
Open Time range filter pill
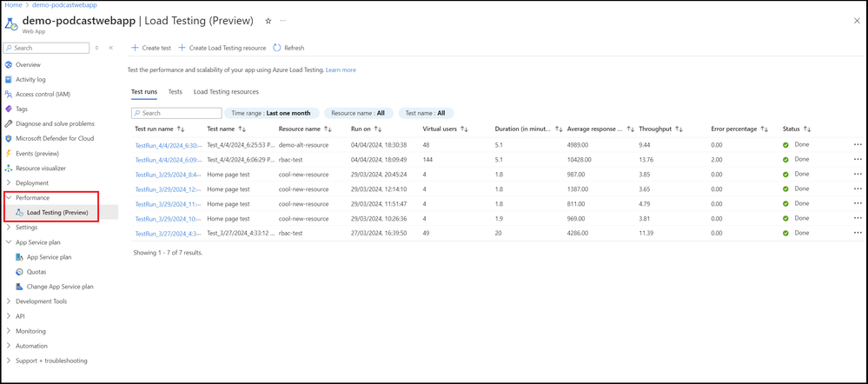coord(271,113)
